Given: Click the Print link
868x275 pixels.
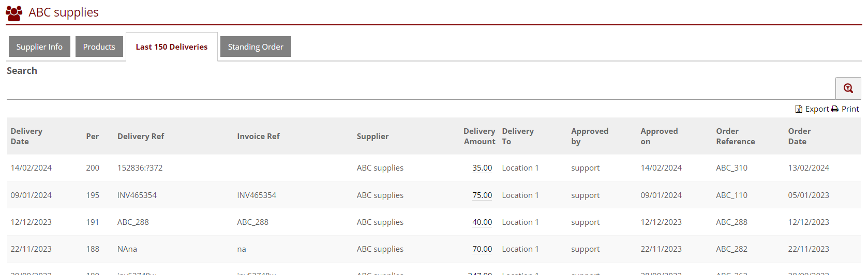Looking at the screenshot, I should 850,109.
